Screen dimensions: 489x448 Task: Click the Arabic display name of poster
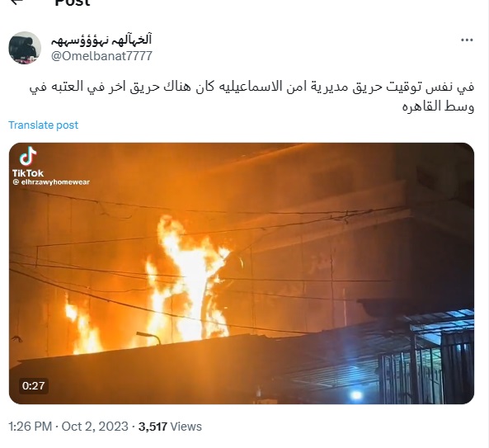101,40
